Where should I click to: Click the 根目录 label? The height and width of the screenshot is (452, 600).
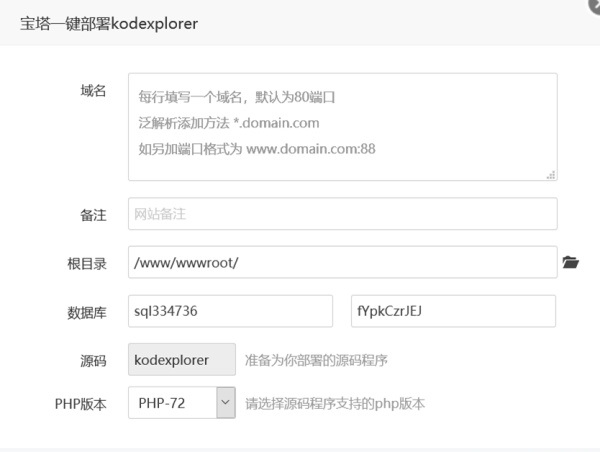coord(86,263)
